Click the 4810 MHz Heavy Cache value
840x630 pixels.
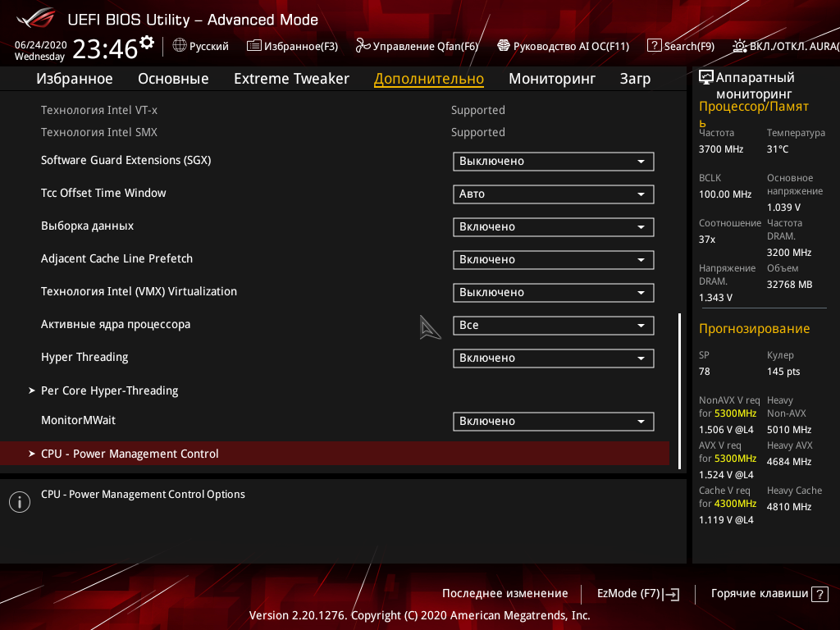(788, 507)
